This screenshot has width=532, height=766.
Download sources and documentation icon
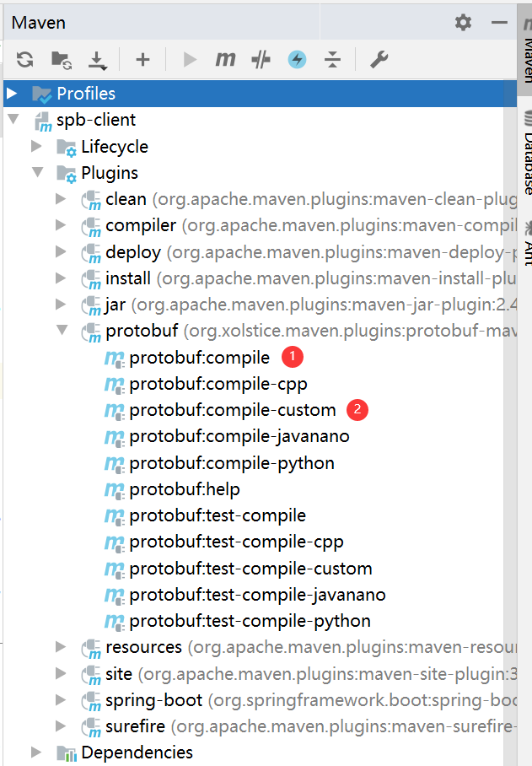[98, 60]
